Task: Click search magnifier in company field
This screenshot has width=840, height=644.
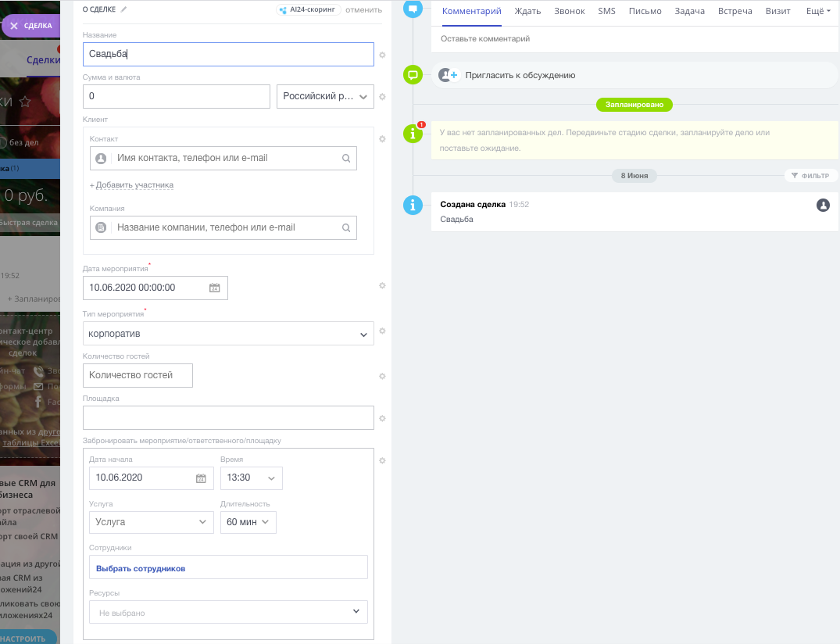Action: point(346,227)
